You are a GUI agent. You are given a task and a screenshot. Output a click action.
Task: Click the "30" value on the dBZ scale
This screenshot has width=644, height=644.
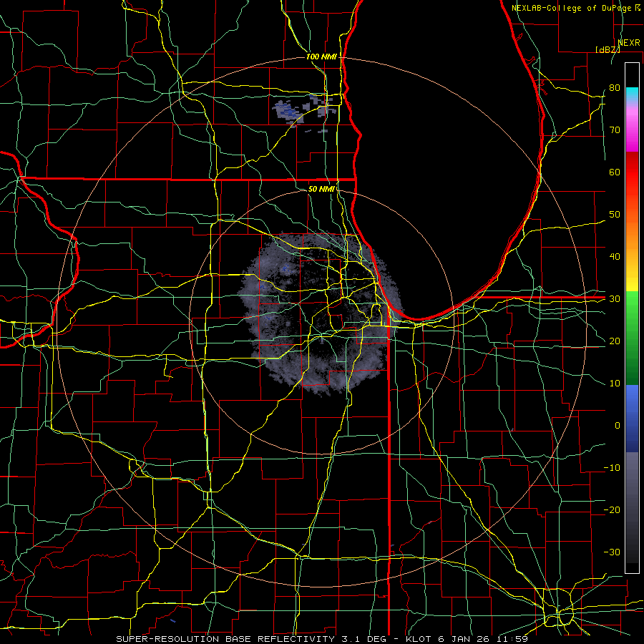point(615,298)
